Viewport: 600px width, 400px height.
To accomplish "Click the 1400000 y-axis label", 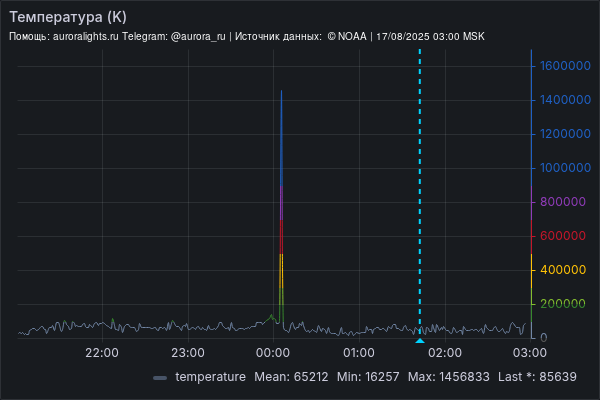I will coord(565,100).
